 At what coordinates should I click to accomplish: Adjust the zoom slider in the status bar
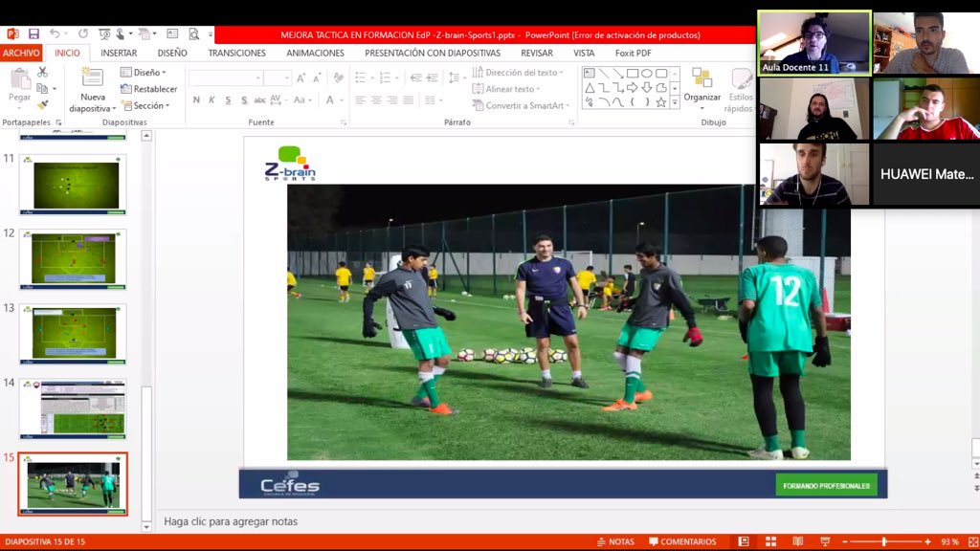(884, 541)
